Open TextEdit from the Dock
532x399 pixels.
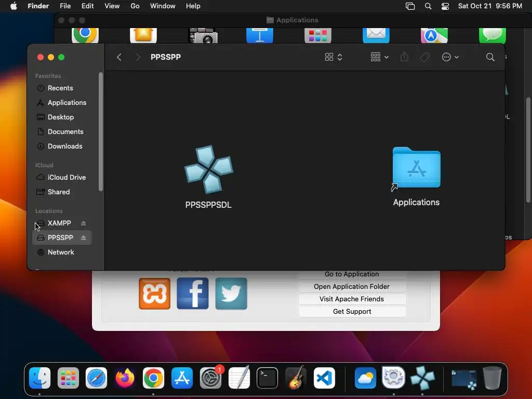pyautogui.click(x=239, y=378)
